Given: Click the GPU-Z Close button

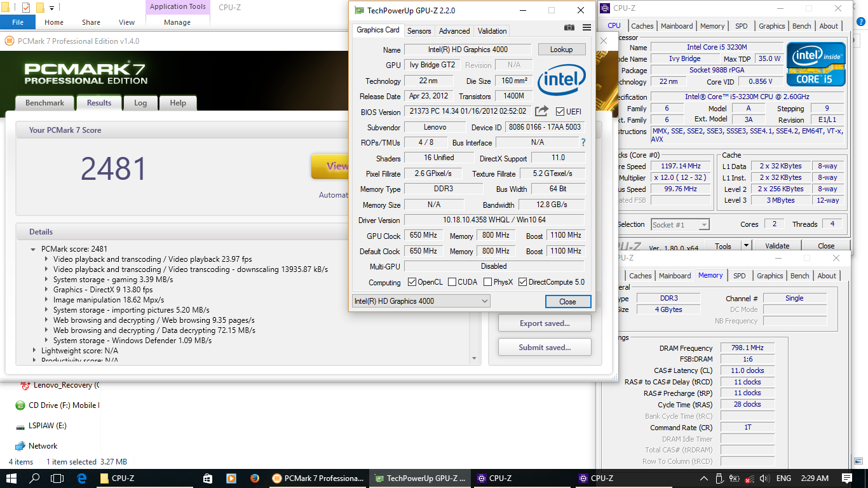Looking at the screenshot, I should (x=567, y=302).
